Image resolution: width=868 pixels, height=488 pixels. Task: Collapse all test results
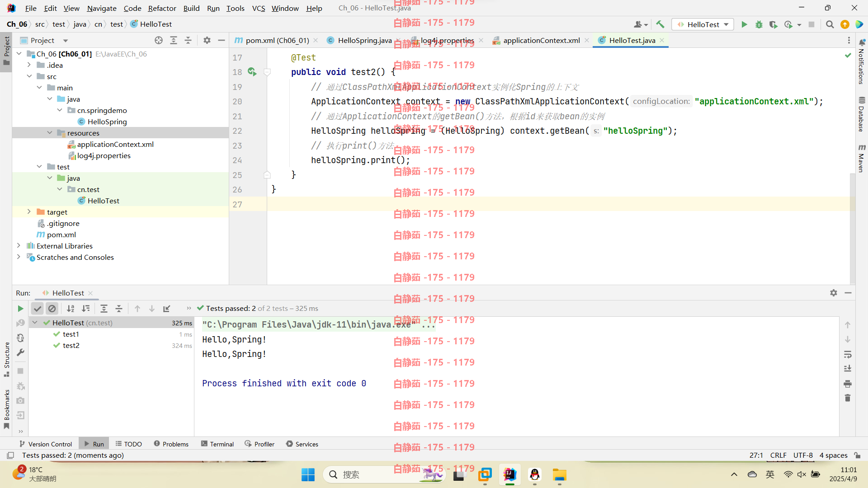(119, 309)
